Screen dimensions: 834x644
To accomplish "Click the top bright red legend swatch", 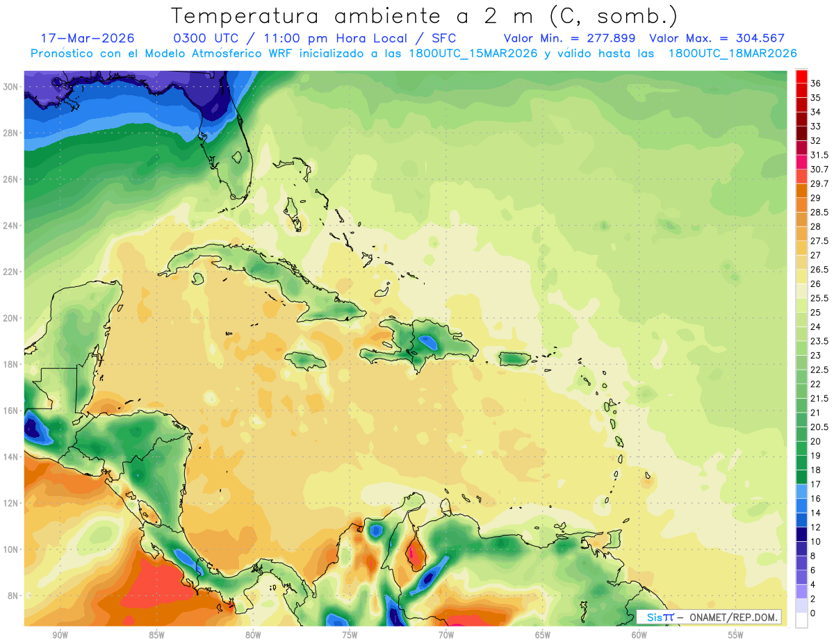I will point(801,76).
